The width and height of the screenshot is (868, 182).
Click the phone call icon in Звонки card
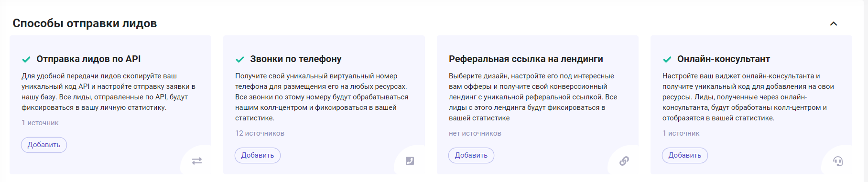[410, 161]
